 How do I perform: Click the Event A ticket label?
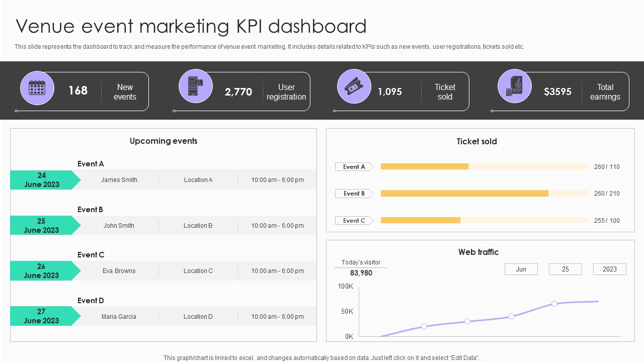tap(354, 167)
